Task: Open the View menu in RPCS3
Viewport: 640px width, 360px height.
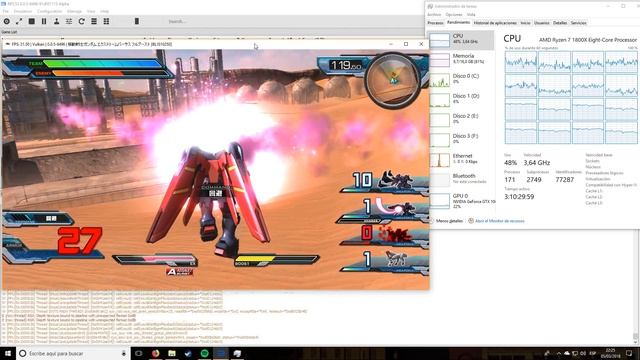Action: coord(91,11)
